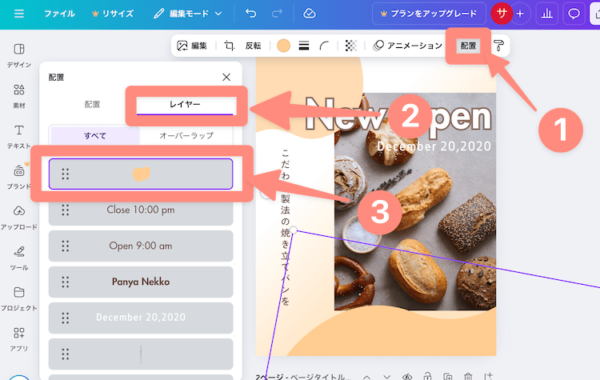This screenshot has height=380, width=600.
Task: Toggle the page lock icon
Action: pos(427,377)
